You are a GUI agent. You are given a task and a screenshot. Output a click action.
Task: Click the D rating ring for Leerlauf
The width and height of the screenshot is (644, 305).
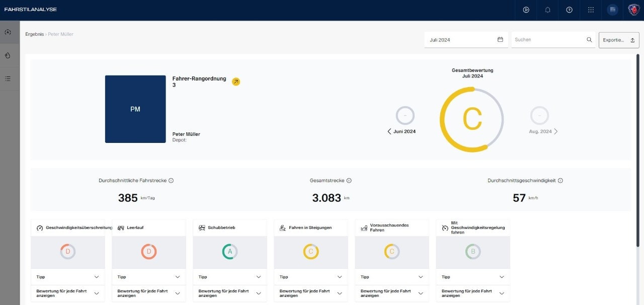coord(149,252)
